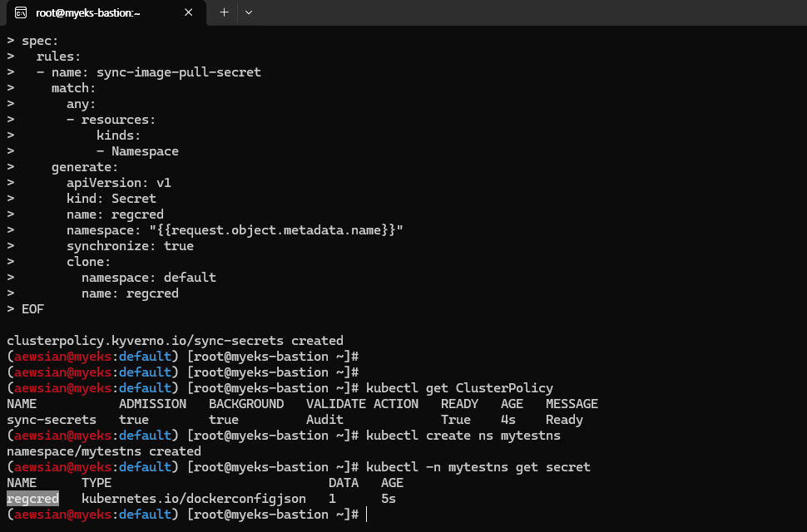The height and width of the screenshot is (532, 807).
Task: Click the Audit value in the table
Action: point(324,420)
